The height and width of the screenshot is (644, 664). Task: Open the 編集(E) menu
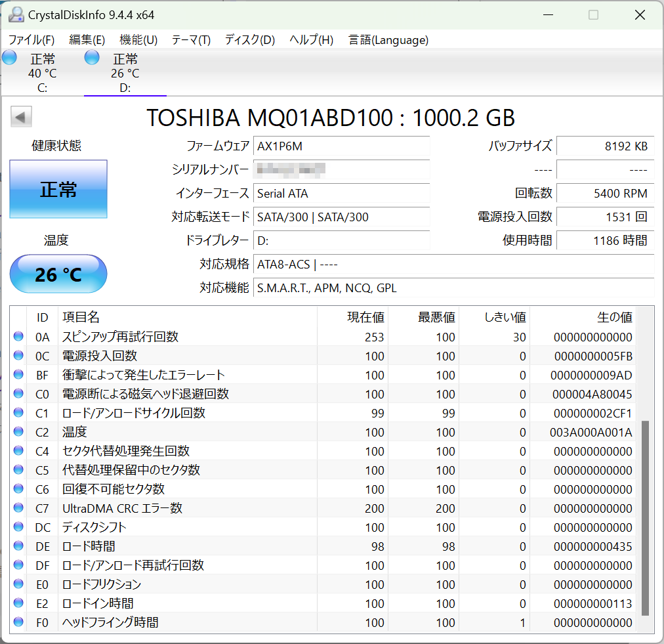pyautogui.click(x=87, y=40)
